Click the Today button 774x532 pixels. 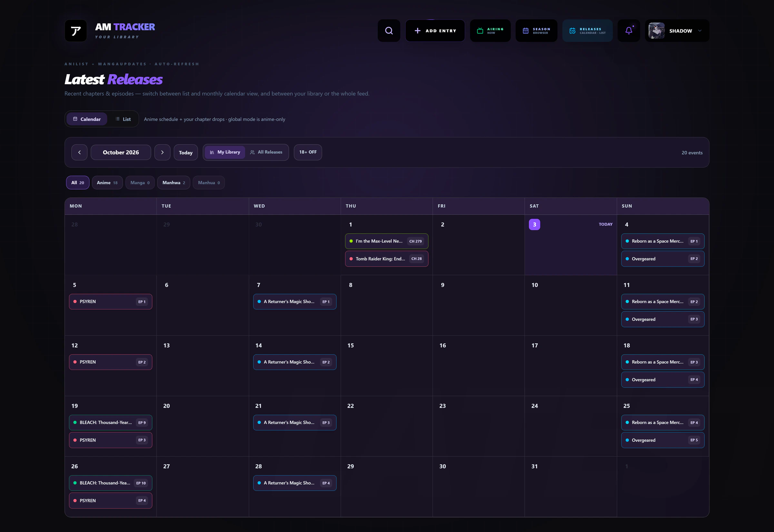tap(186, 152)
